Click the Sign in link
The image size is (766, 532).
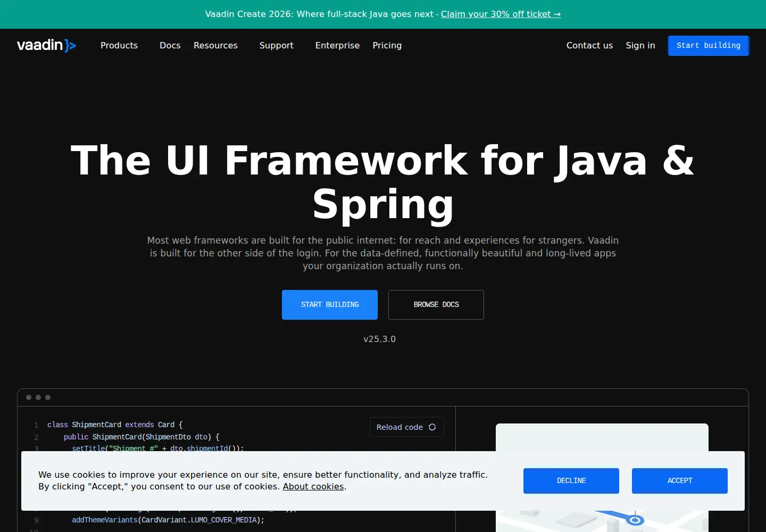640,46
